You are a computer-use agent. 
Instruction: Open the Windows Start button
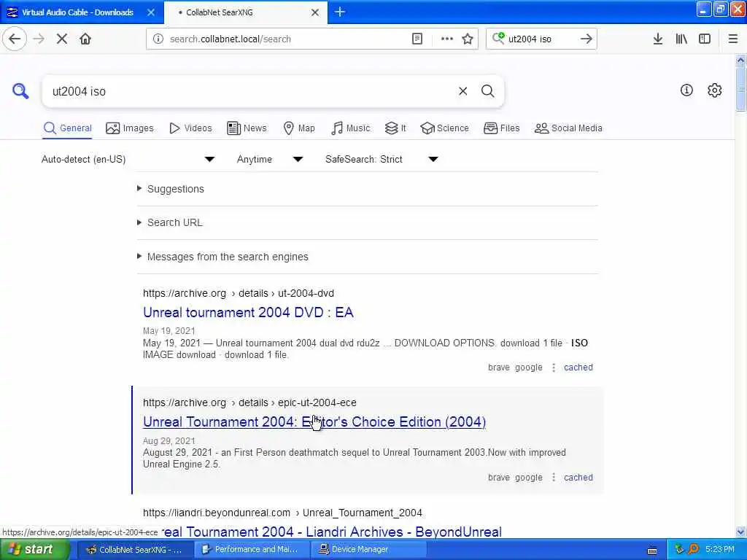tap(34, 549)
